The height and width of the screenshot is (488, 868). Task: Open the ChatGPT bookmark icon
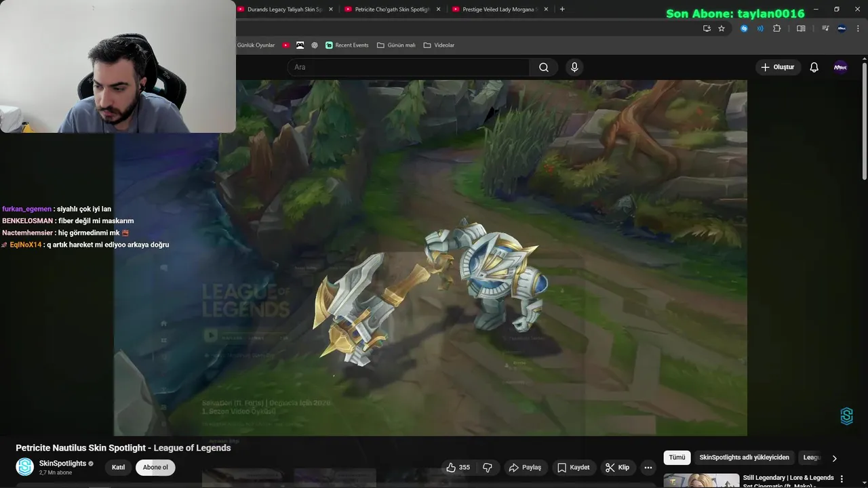tap(315, 45)
